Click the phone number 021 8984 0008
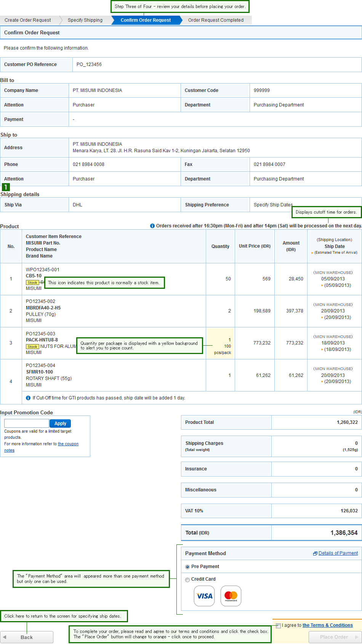Screen dimensions: 362x644 [x=88, y=164]
